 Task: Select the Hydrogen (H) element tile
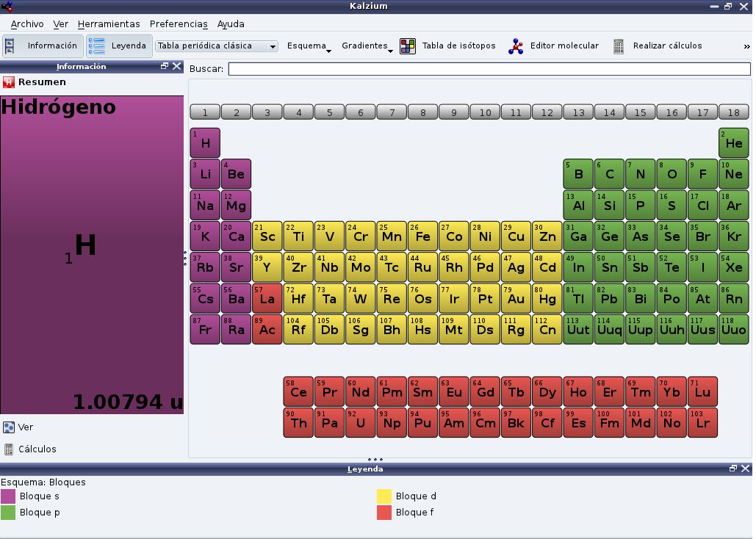click(x=206, y=142)
